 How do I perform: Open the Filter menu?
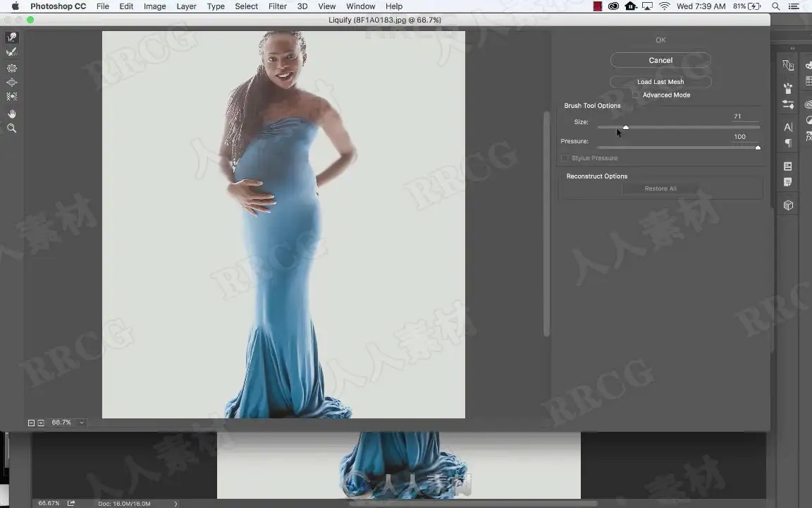tap(278, 6)
